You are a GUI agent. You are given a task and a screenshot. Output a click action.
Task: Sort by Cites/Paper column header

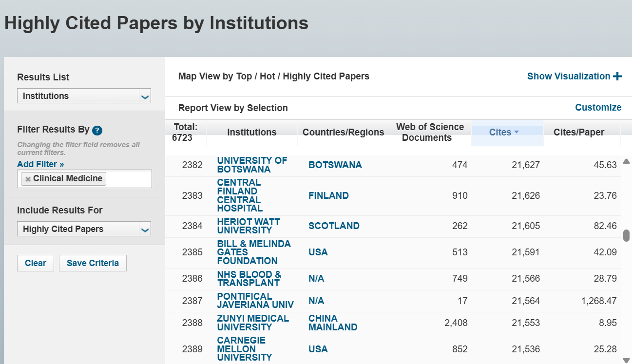pos(579,132)
